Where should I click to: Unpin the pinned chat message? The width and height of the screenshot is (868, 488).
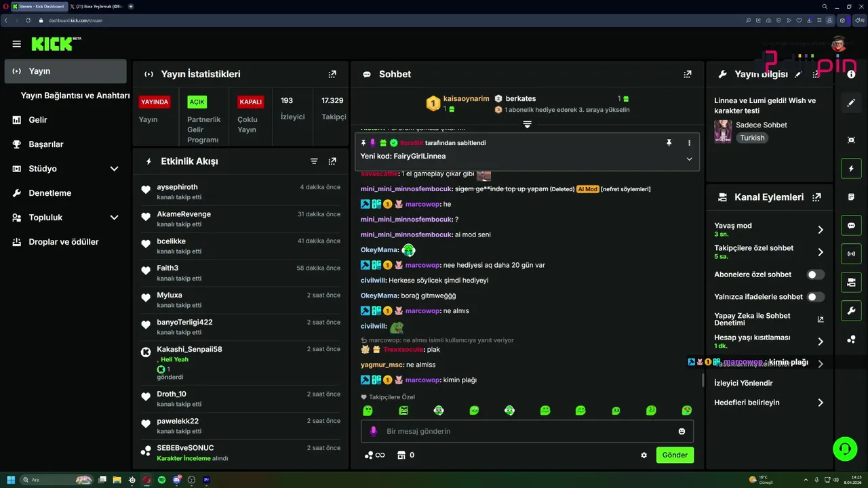pos(669,143)
